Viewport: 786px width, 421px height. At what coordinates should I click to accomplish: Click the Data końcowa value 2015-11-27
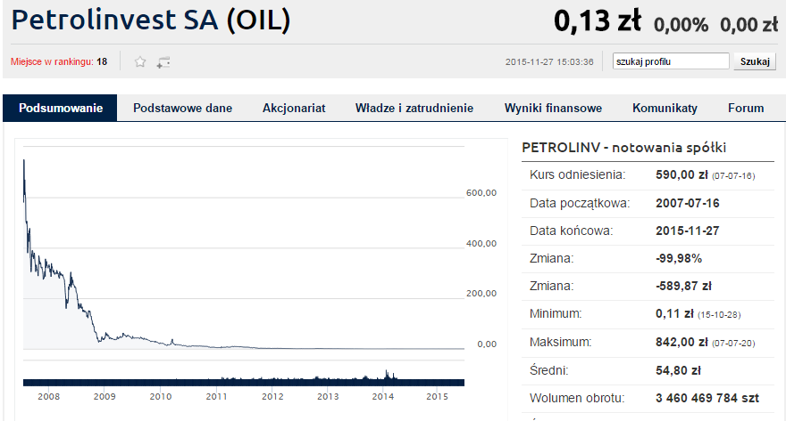687,231
